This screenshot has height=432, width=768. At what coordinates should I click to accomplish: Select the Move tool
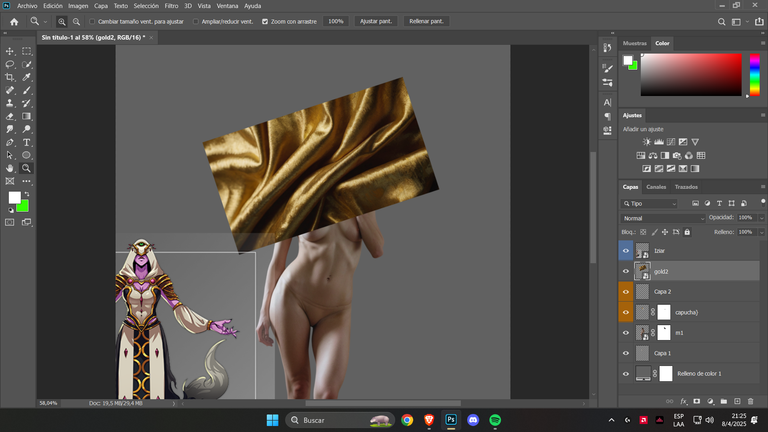click(x=10, y=51)
